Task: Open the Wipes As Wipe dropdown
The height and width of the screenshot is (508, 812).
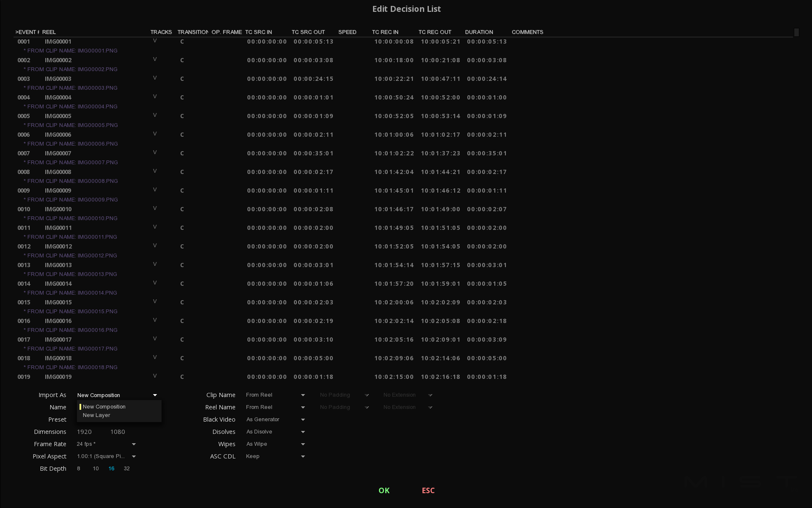Action: tap(303, 444)
